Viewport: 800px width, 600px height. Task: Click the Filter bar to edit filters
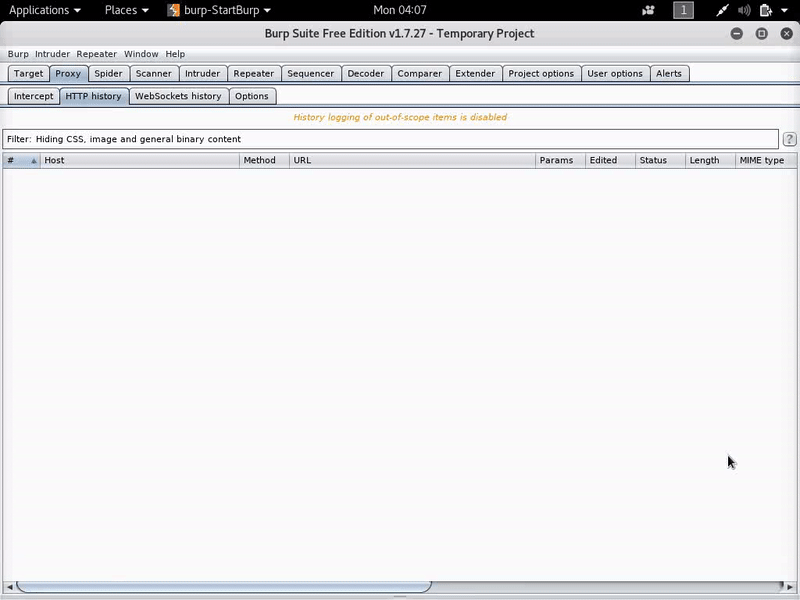coord(390,139)
